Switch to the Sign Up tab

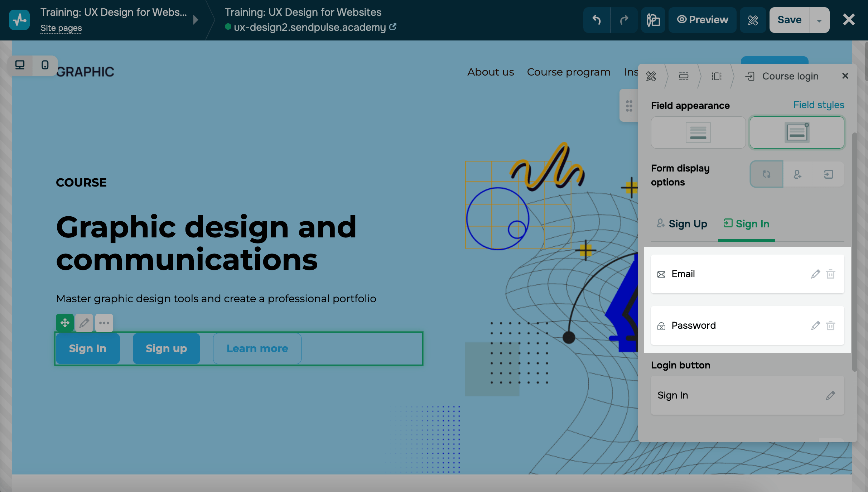[x=682, y=224]
